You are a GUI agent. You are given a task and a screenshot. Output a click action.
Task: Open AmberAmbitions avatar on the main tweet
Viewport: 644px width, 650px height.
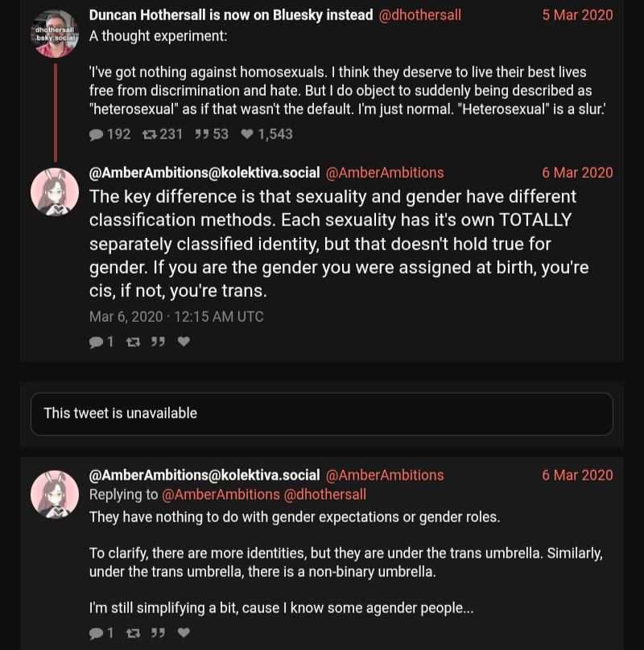(55, 192)
